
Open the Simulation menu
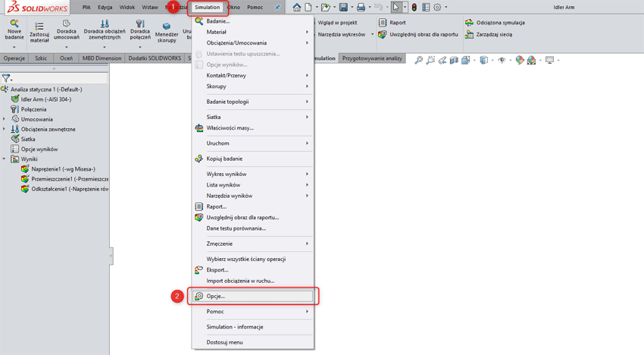pos(207,7)
